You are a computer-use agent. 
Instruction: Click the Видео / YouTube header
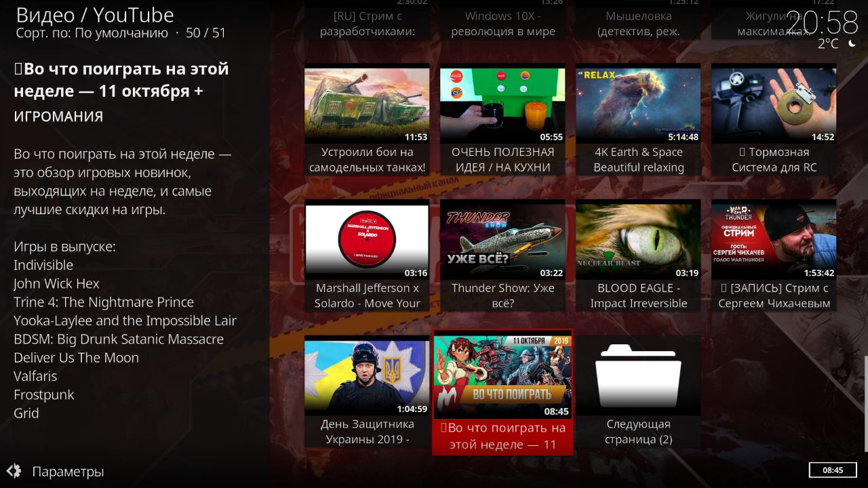pos(95,14)
